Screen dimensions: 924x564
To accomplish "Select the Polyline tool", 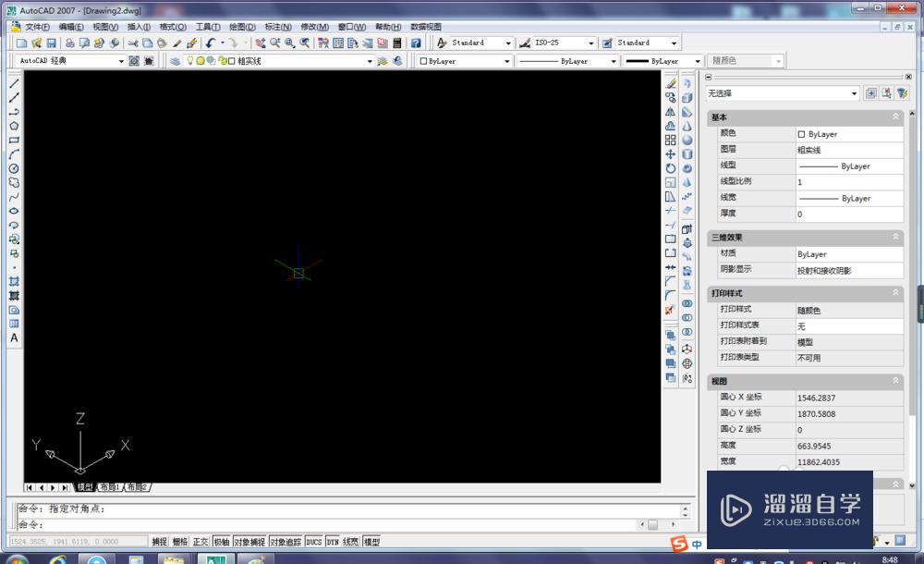I will click(x=12, y=113).
